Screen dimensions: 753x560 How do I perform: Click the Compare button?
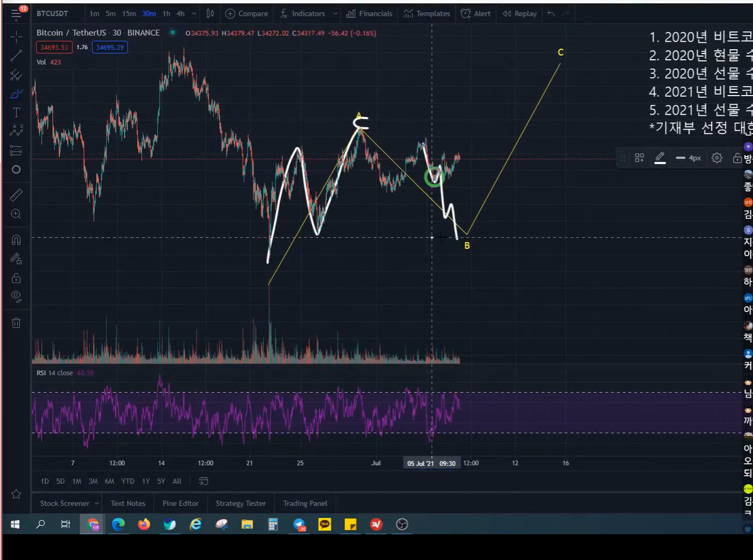(x=247, y=13)
